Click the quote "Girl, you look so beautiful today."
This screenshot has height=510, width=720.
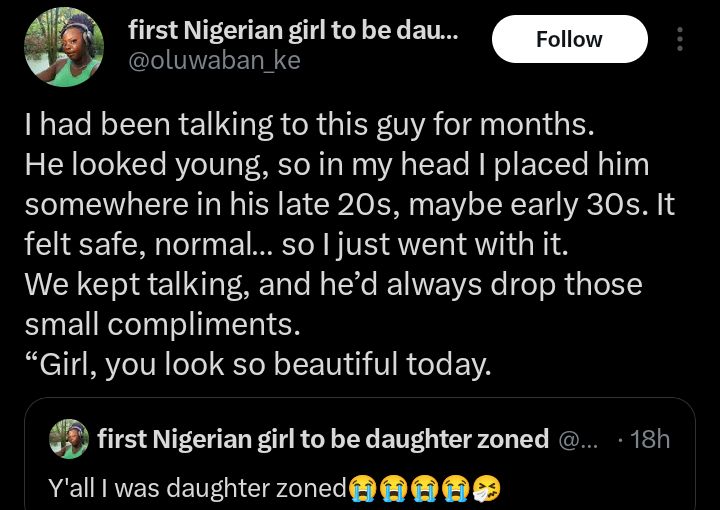click(258, 364)
